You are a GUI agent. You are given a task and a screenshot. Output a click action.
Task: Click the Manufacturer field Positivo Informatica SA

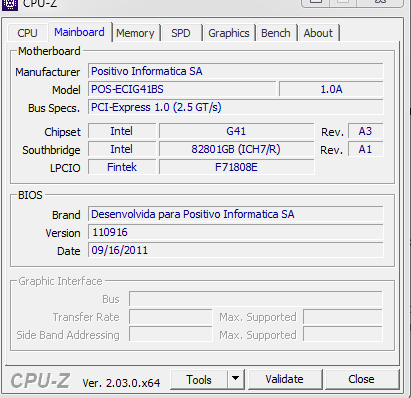click(236, 71)
